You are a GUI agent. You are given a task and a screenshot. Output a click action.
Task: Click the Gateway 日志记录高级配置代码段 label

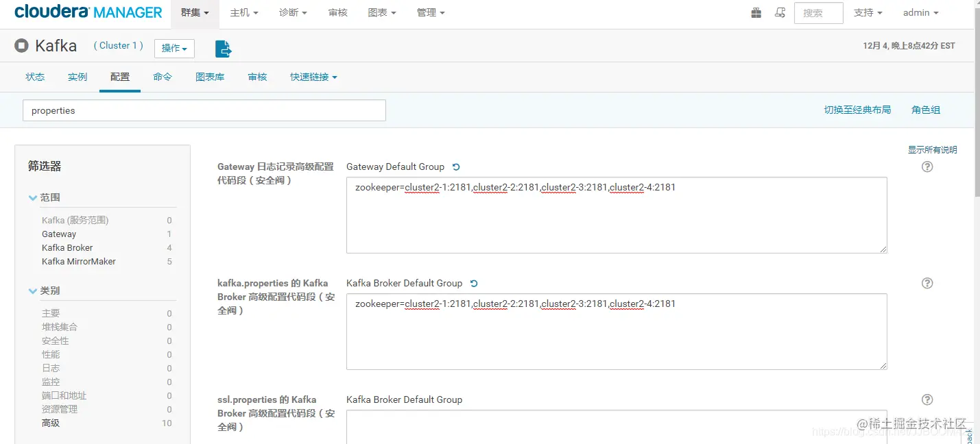tap(276, 173)
